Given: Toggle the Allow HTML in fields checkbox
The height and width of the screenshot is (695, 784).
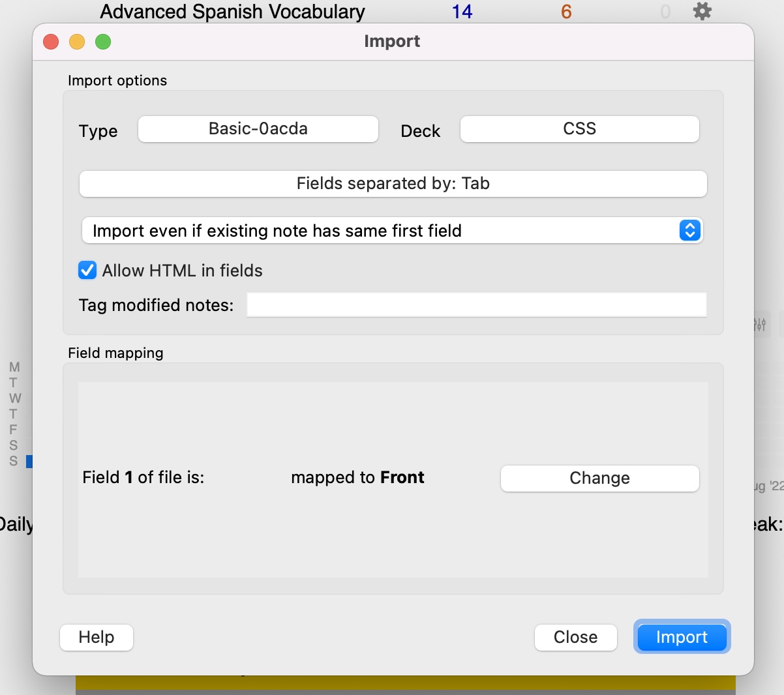Looking at the screenshot, I should tap(87, 270).
